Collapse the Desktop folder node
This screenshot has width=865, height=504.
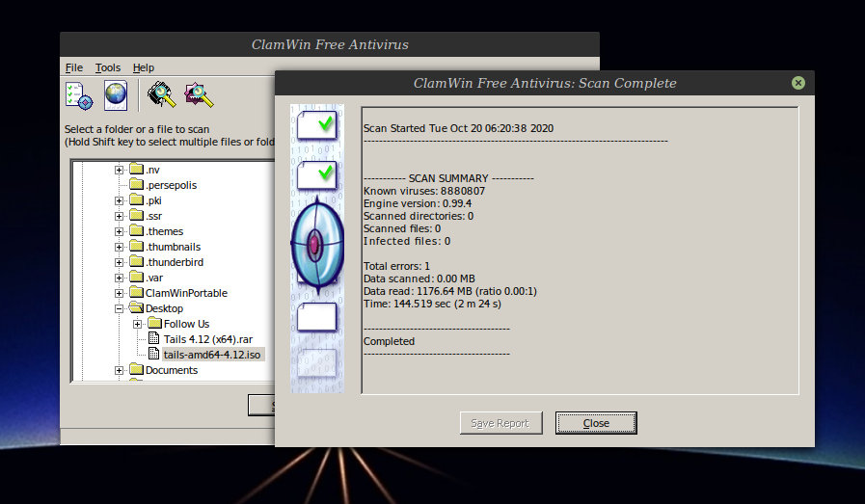(119, 308)
